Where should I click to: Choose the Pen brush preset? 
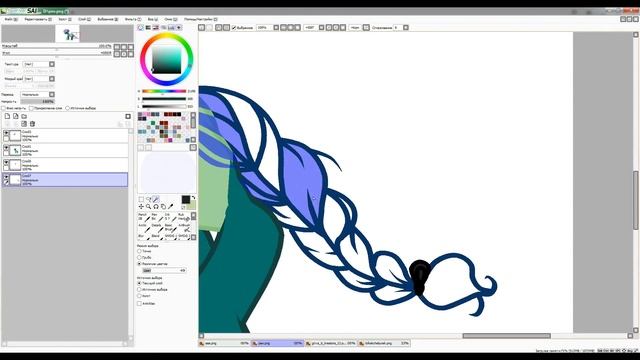coord(157,217)
